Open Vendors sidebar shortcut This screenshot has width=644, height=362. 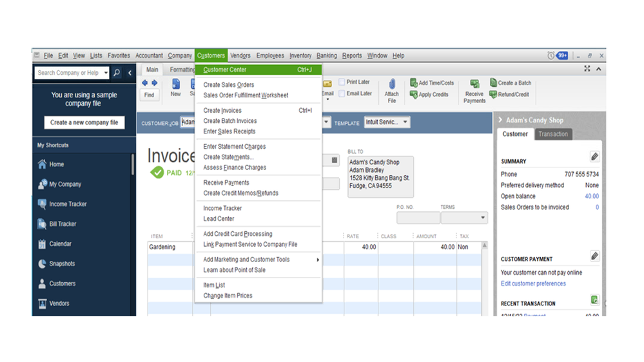pos(59,303)
